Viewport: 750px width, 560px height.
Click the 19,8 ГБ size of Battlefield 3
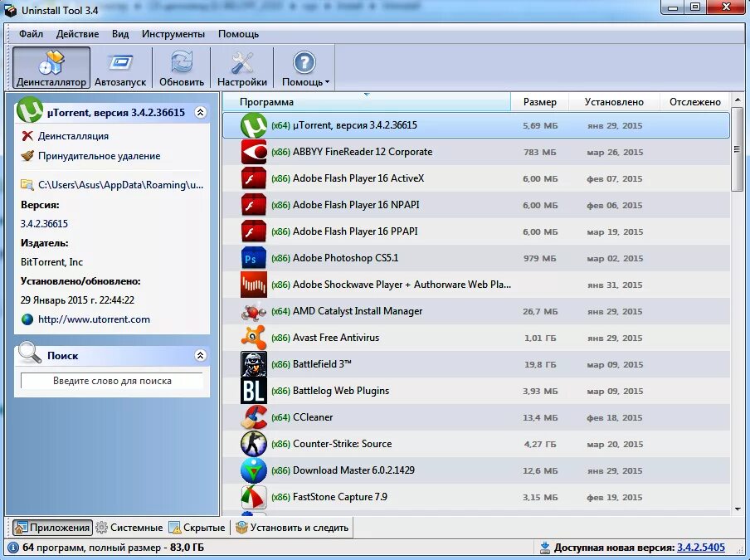[540, 364]
